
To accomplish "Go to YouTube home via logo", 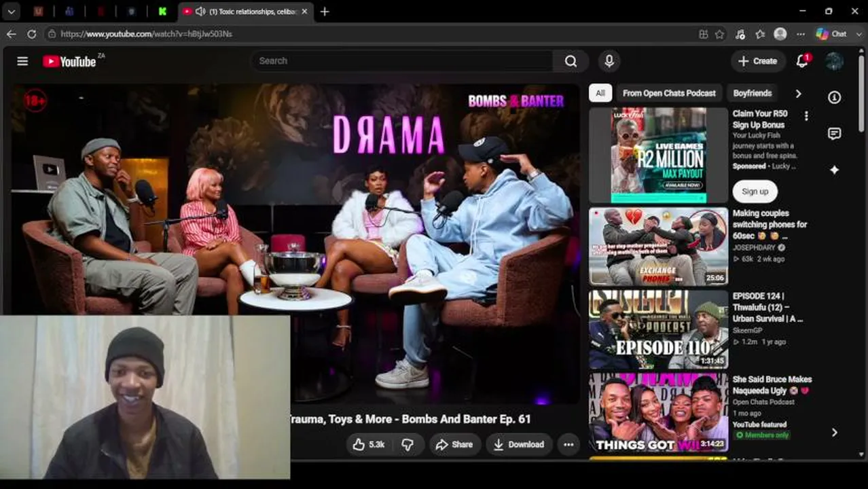I will coord(70,61).
